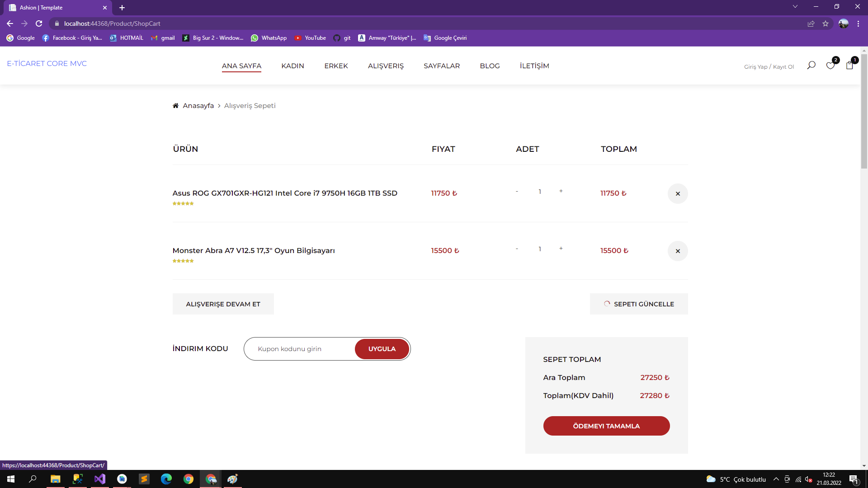Open Chrome's three-dot menu
The image size is (868, 488).
858,23
